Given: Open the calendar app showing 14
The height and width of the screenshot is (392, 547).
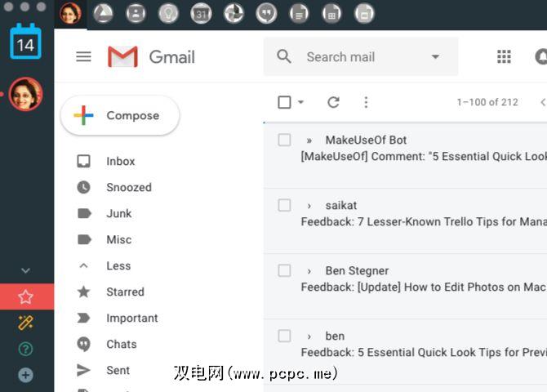Looking at the screenshot, I should pyautogui.click(x=25, y=41).
